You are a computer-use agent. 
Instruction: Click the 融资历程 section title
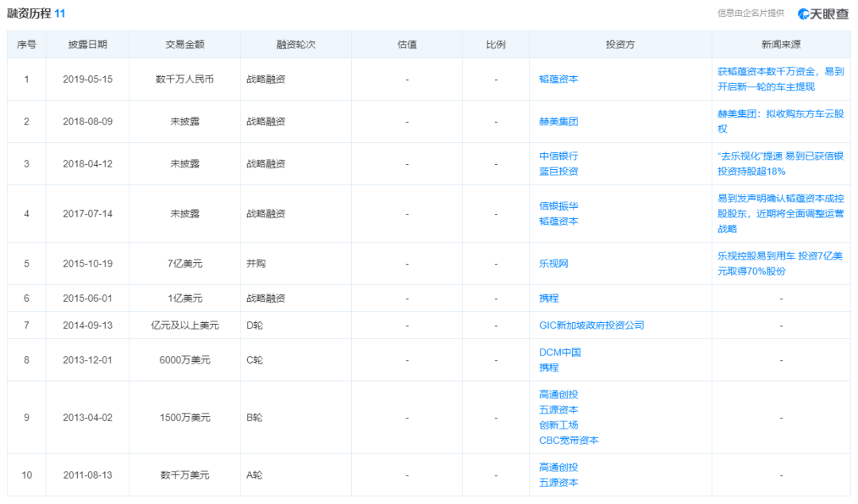[x=29, y=13]
